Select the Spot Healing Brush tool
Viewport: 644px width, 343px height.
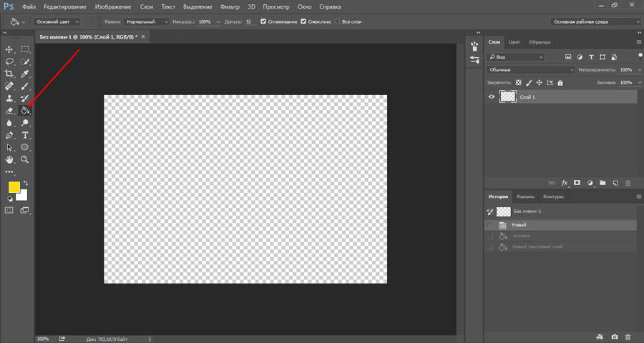pyautogui.click(x=9, y=86)
